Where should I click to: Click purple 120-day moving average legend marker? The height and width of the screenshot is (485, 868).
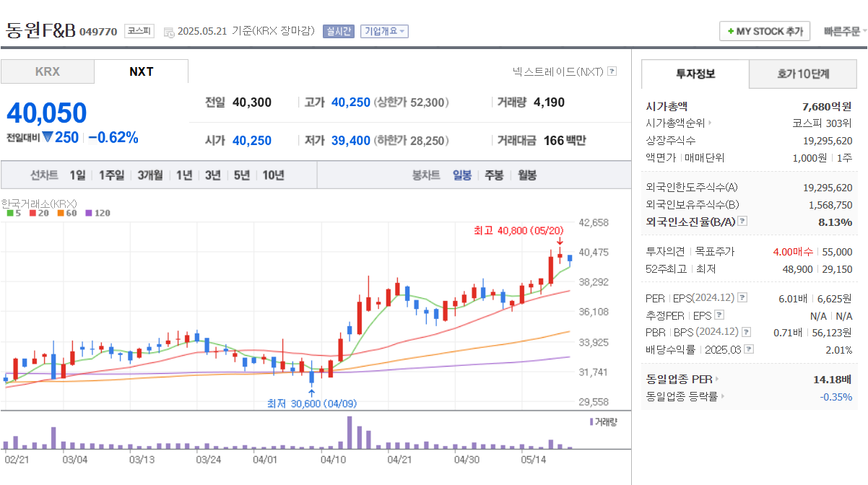(89, 213)
